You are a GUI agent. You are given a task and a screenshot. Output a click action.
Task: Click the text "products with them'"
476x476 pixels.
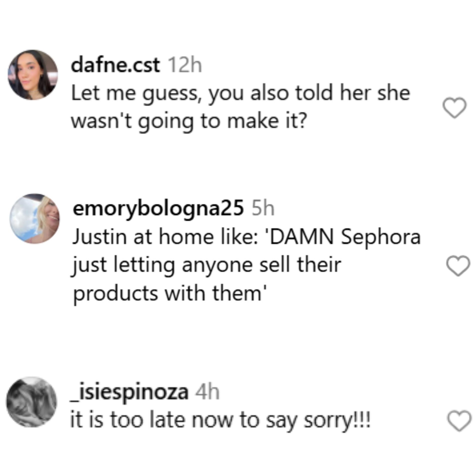169,293
